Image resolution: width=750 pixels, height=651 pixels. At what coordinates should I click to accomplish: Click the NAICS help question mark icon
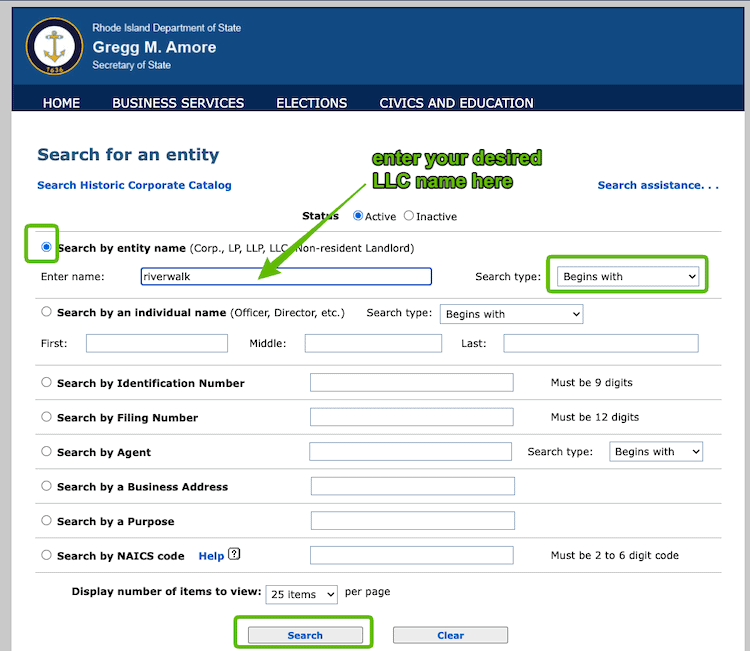coord(235,555)
